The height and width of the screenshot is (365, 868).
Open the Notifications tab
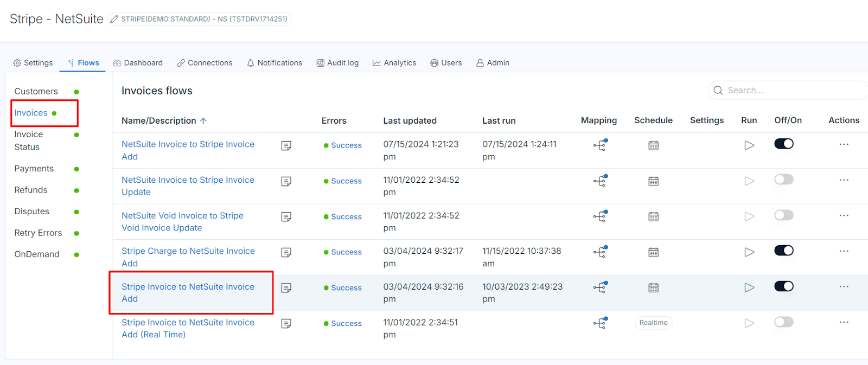click(275, 63)
